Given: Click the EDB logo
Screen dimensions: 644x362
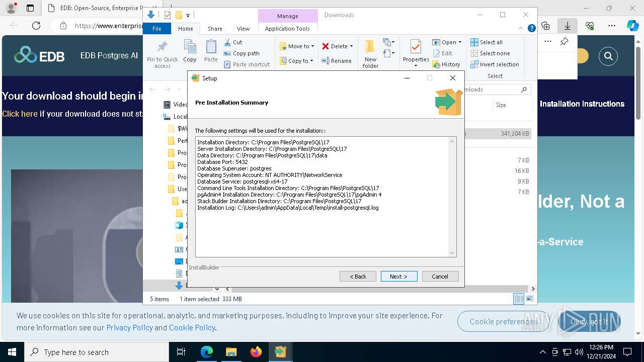Looking at the screenshot, I should pos(39,55).
